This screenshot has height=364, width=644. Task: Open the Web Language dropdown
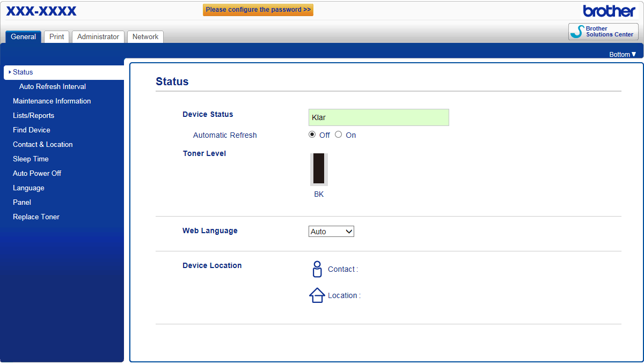[x=331, y=232]
